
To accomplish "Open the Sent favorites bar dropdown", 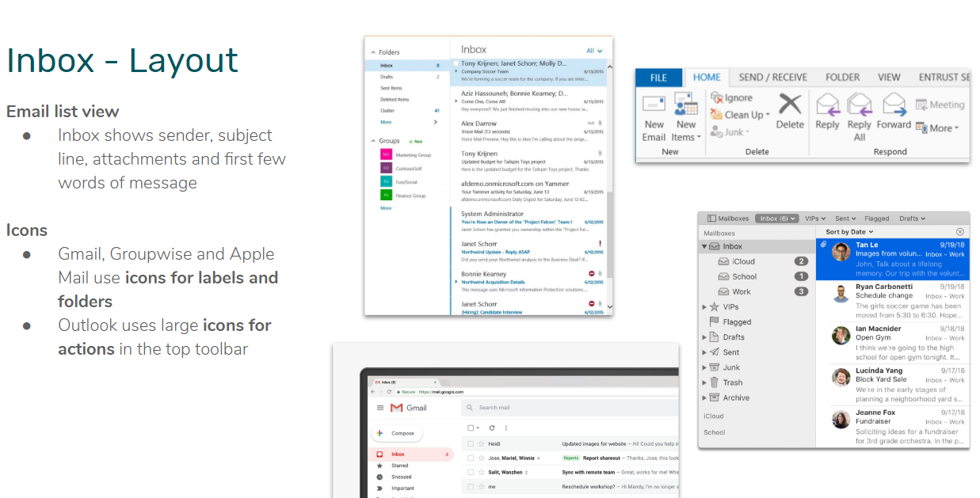I will pyautogui.click(x=845, y=219).
